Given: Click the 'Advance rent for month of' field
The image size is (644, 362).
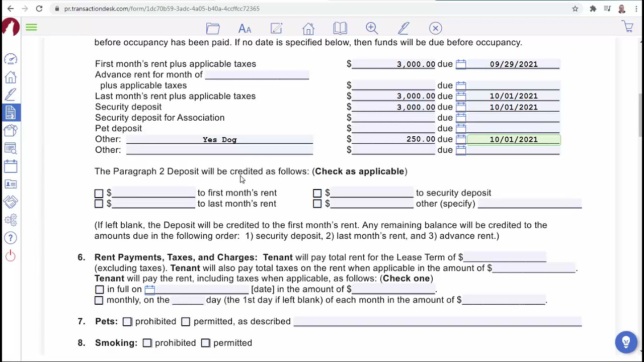Looking at the screenshot, I should point(257,74).
